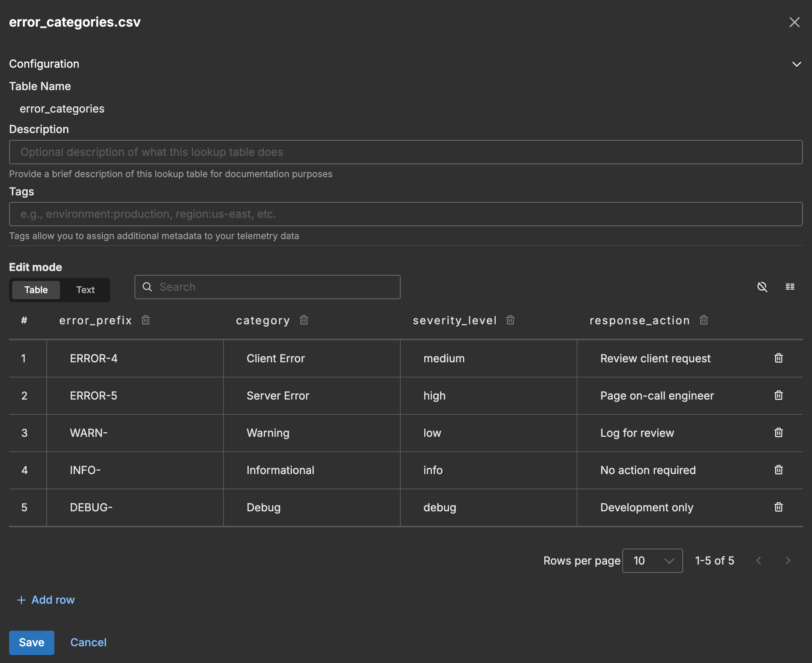Select the Table edit mode
812x663 pixels.
point(35,289)
